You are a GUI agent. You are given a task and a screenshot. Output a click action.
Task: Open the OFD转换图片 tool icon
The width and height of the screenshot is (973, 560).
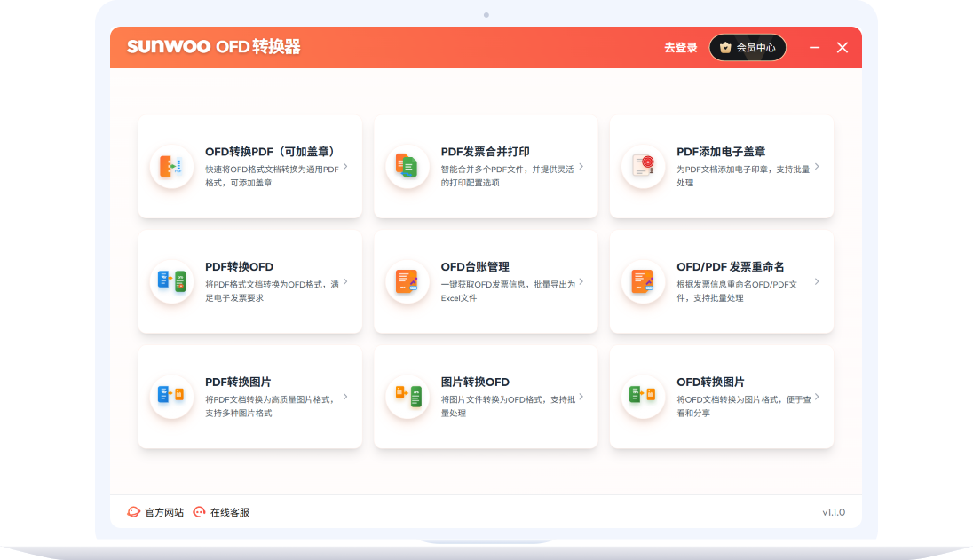click(642, 396)
